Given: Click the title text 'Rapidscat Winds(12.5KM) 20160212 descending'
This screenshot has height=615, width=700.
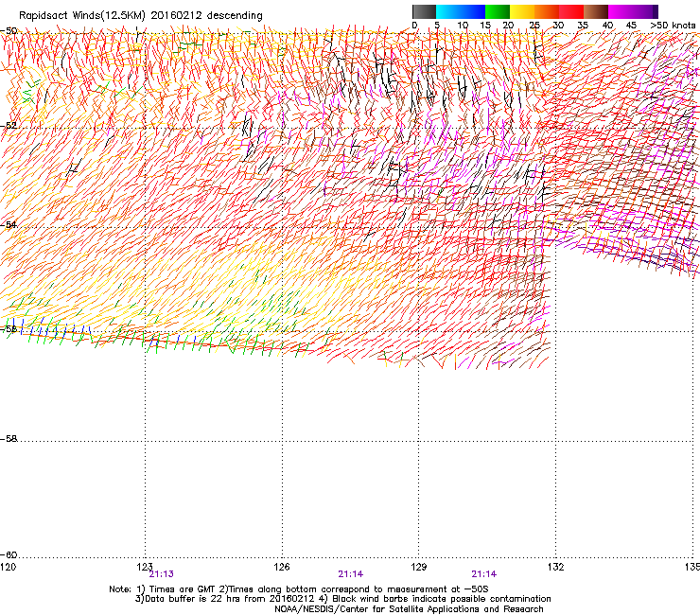Looking at the screenshot, I should point(141,16).
